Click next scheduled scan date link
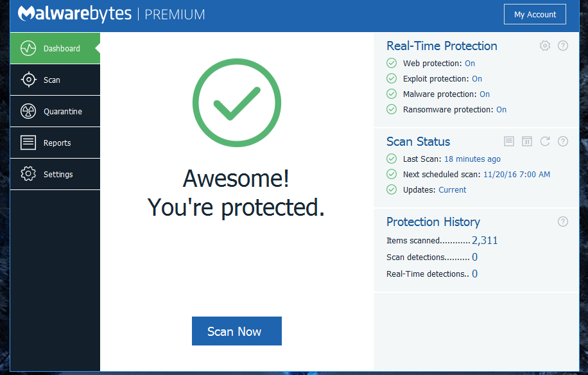 [x=516, y=175]
